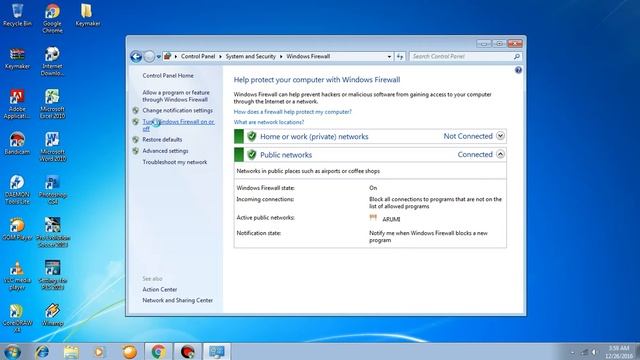Click Turn Windows Firewall on or off
Screen dimensions: 640x360
[x=178, y=125]
